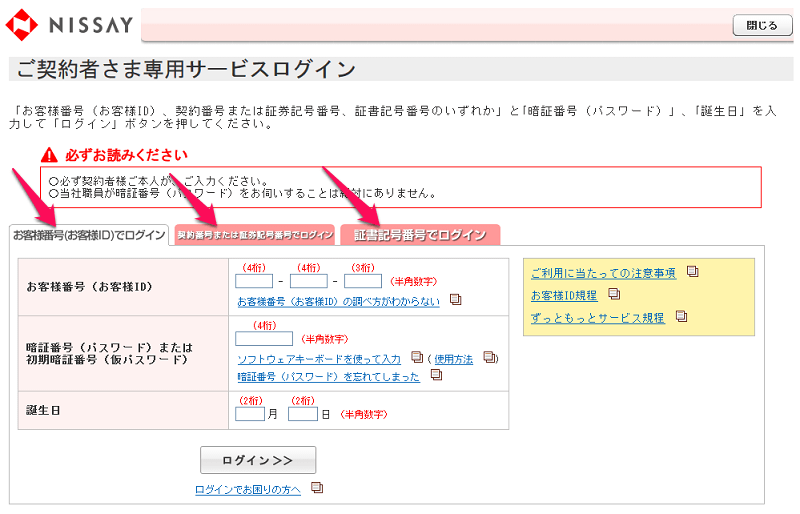
Task: Click popup icon beside 暗証番号を忘れてしまった
Action: coord(436,375)
